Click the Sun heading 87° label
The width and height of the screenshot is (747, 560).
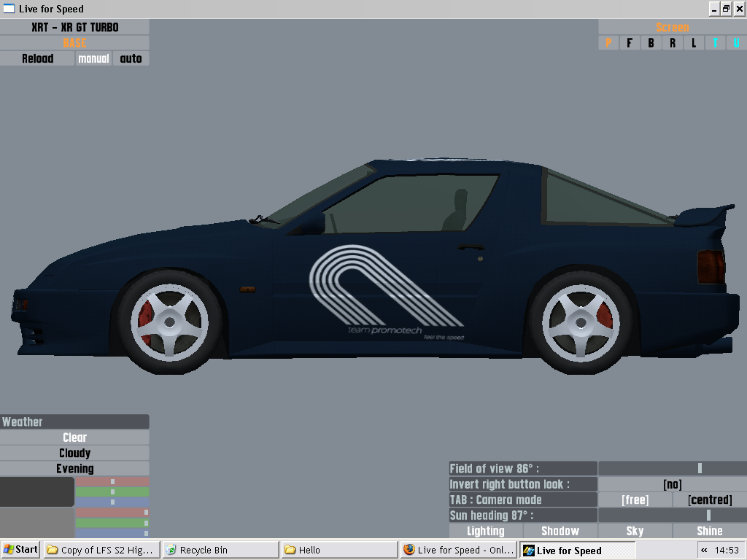[x=523, y=516]
